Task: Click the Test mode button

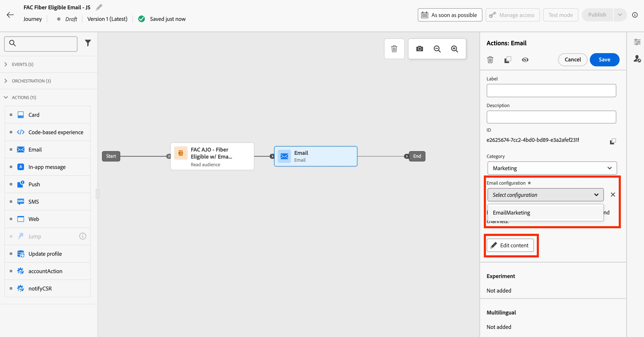Action: tap(561, 15)
